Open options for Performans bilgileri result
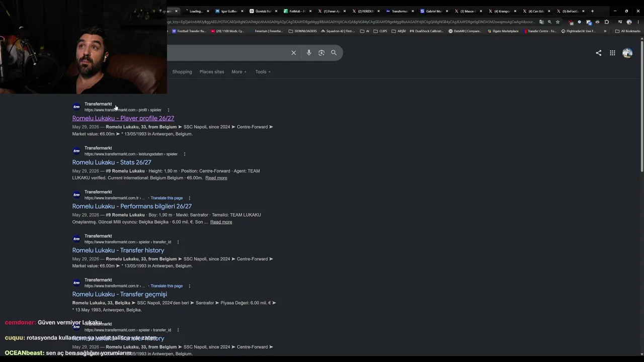The height and width of the screenshot is (362, 644). [189, 198]
